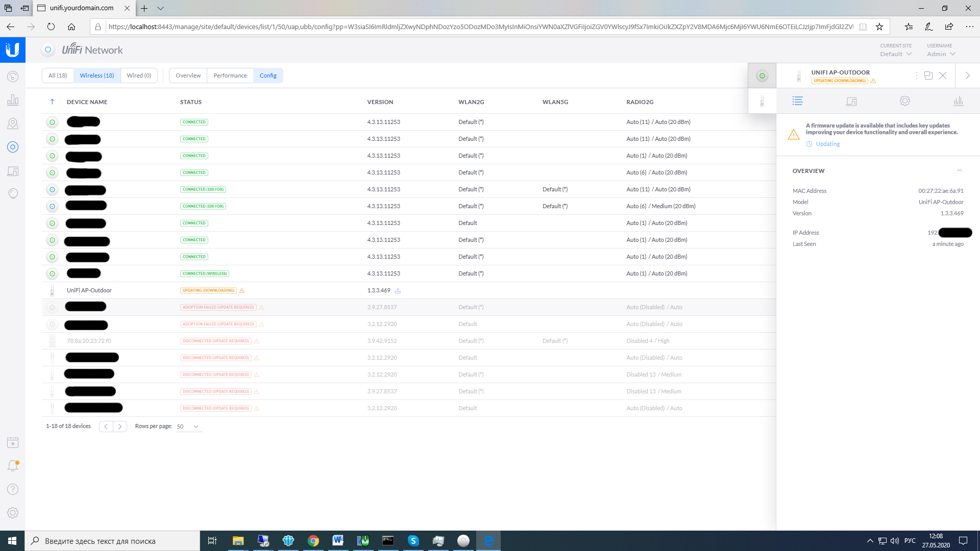
Task: Go to the next page of devices
Action: point(120,427)
